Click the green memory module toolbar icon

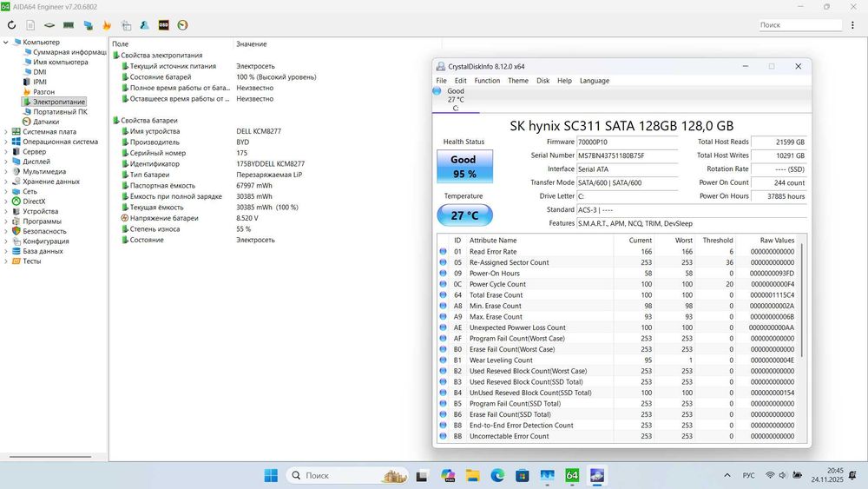69,25
